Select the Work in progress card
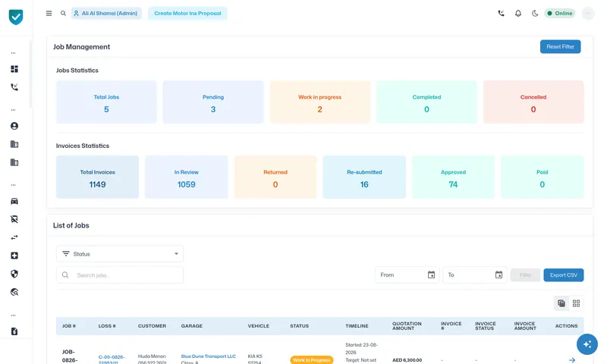This screenshot has height=364, width=607. (x=319, y=102)
